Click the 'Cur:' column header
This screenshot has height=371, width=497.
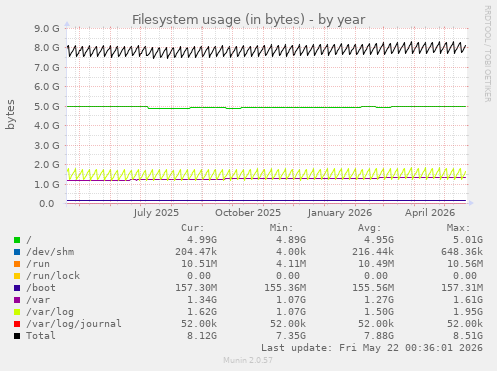[x=193, y=228]
